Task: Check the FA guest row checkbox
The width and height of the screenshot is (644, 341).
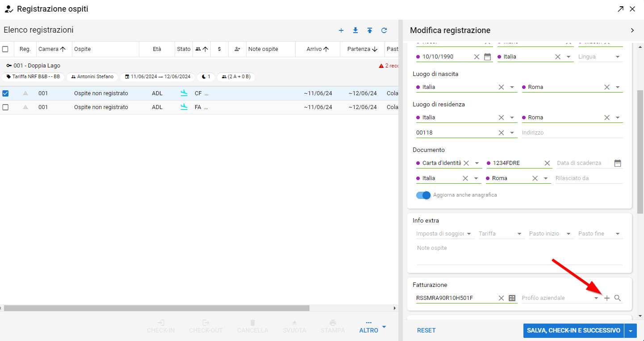Action: point(5,107)
